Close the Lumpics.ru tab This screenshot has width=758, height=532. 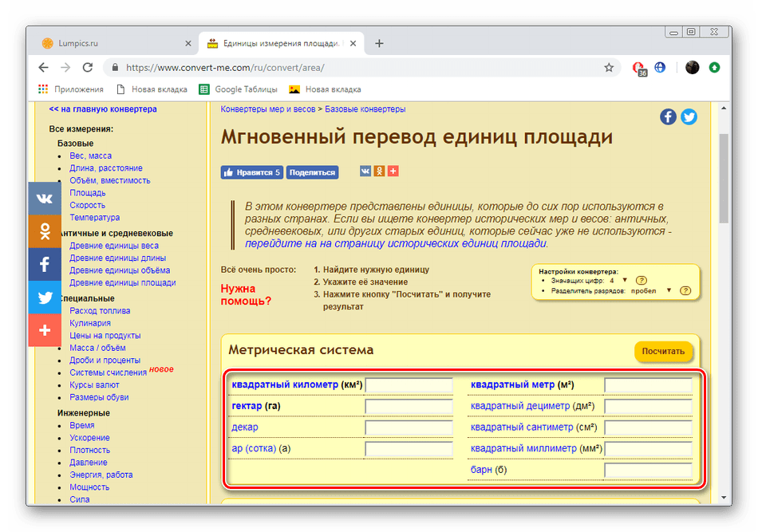coord(188,44)
